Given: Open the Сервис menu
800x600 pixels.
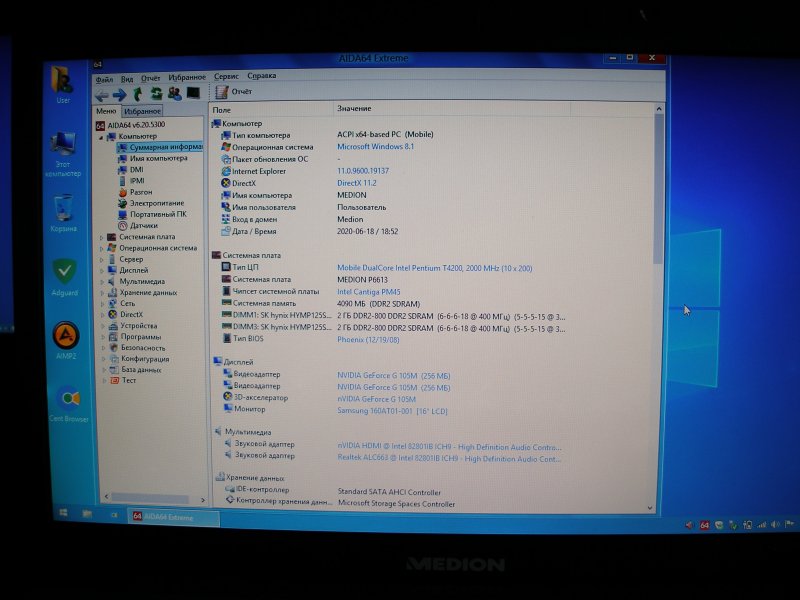Looking at the screenshot, I should [226, 76].
